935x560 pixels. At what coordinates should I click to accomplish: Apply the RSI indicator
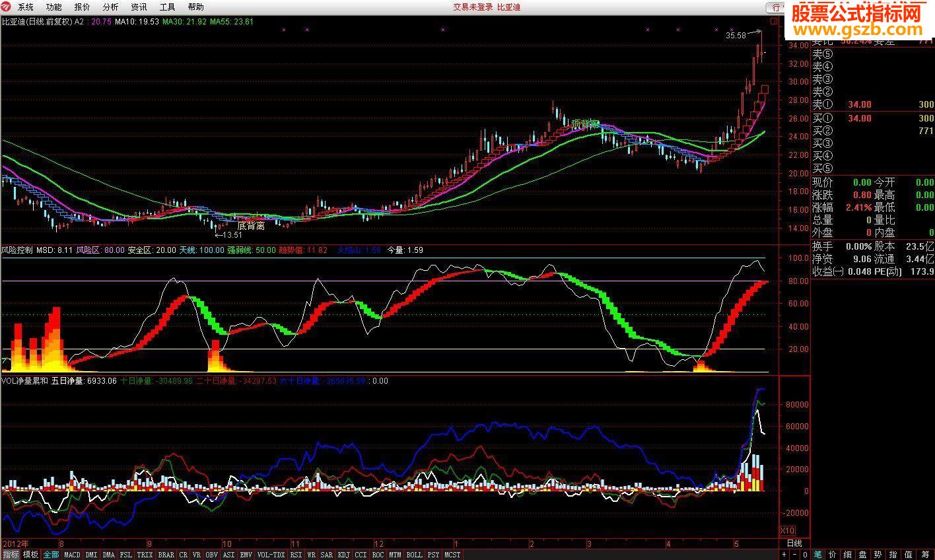296,555
